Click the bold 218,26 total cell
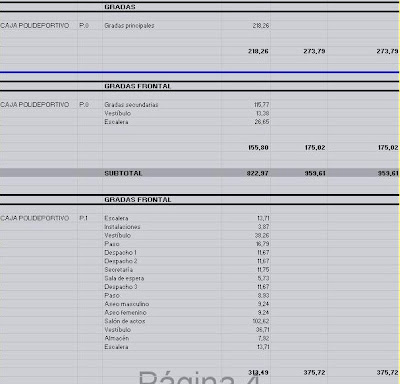 tap(258, 51)
